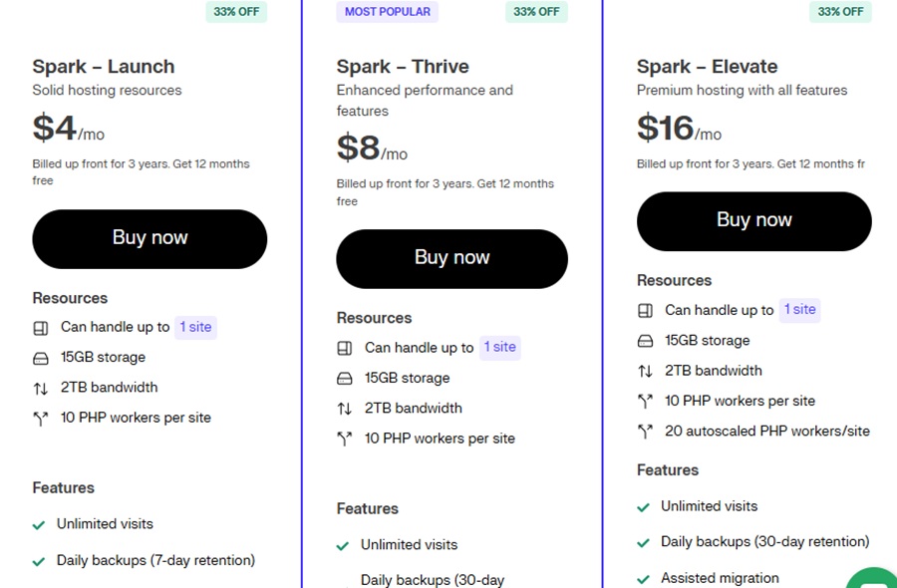Click the 33% OFF badge on Spark – Elevate
Screen dimensions: 897x588
pyautogui.click(x=840, y=12)
